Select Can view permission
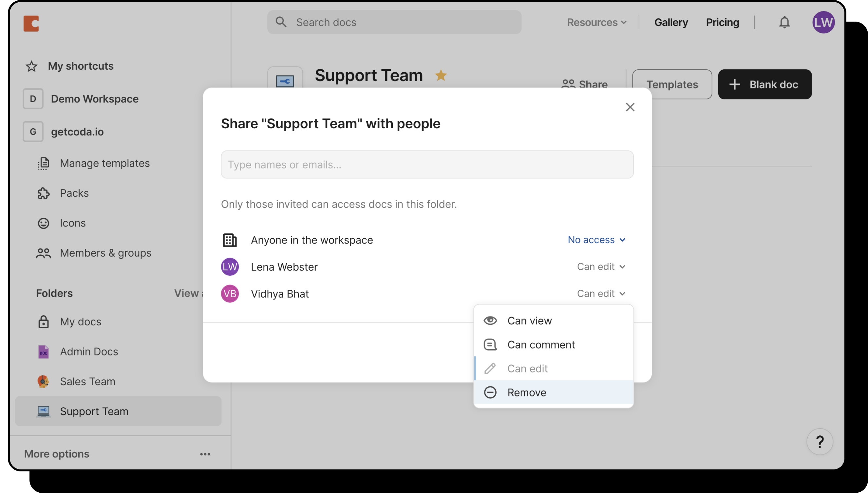This screenshot has width=868, height=493. [x=529, y=321]
